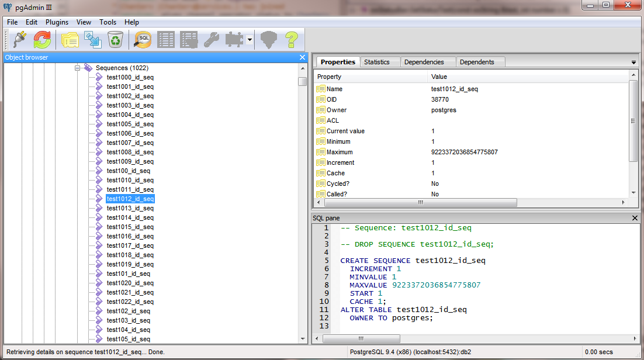Drop the object using the recycle bin icon
This screenshot has height=360, width=644.
[115, 40]
